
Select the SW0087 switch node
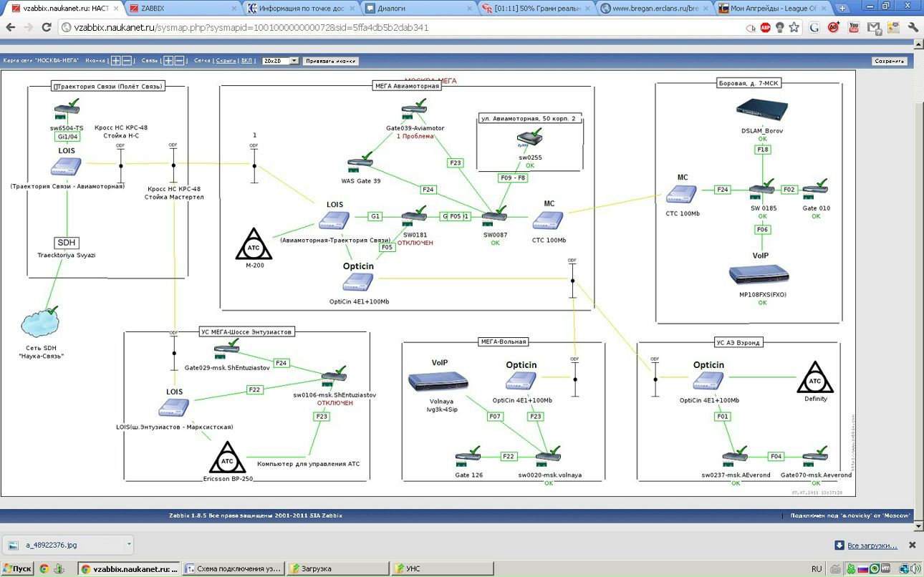494,214
